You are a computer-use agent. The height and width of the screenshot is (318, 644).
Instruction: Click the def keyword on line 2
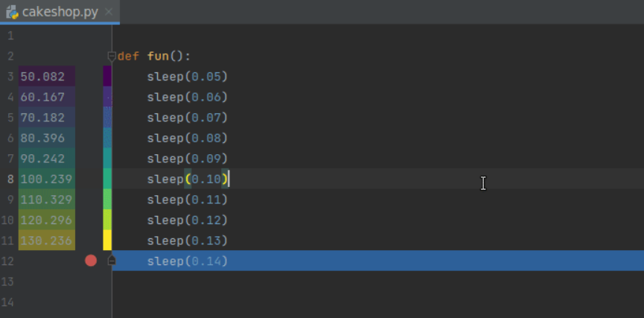click(x=129, y=57)
